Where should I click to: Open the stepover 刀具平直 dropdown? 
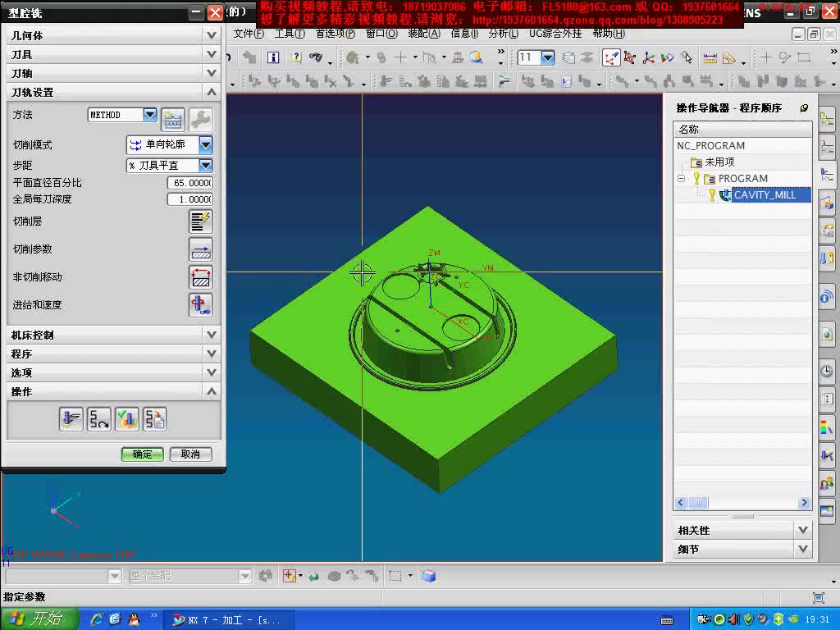pos(206,165)
